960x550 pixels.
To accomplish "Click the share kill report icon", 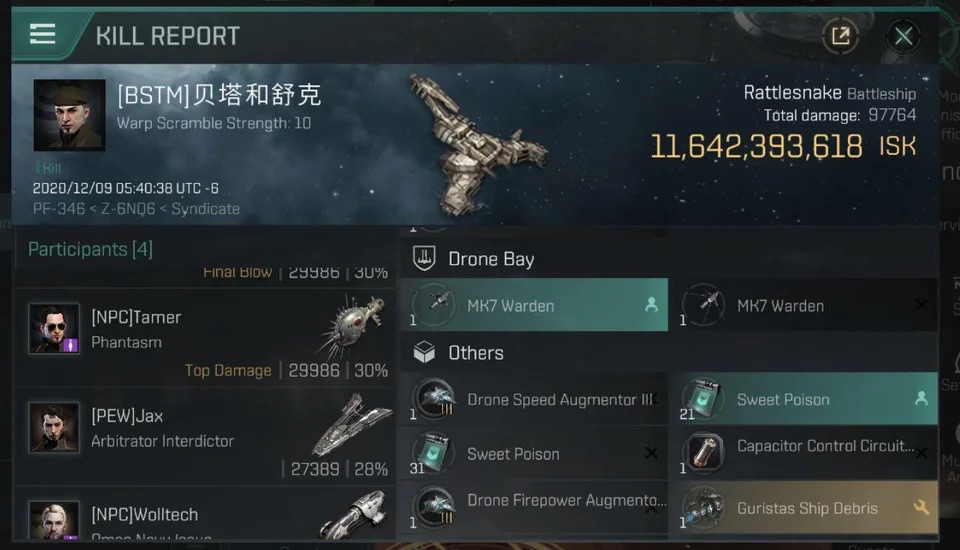I will (x=840, y=36).
